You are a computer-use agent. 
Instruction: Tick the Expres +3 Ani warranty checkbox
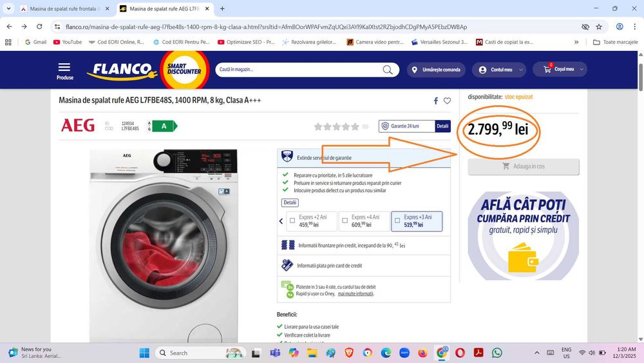point(397,221)
